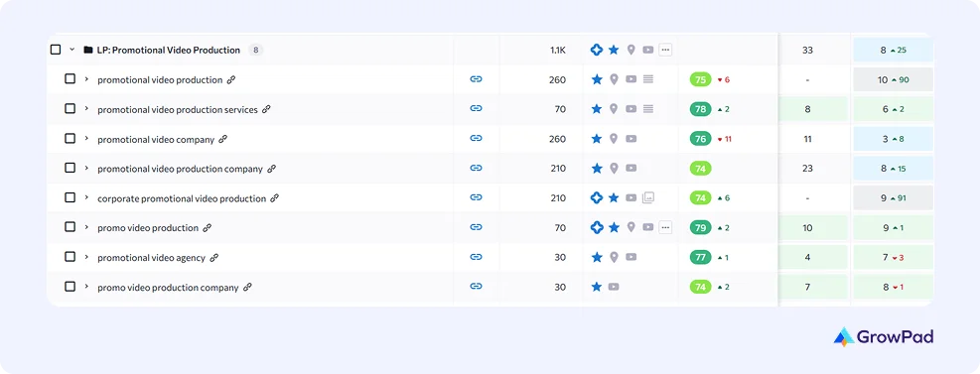Open the more (…) button in the LP folder row
Image resolution: width=980 pixels, height=374 pixels.
[x=665, y=50]
